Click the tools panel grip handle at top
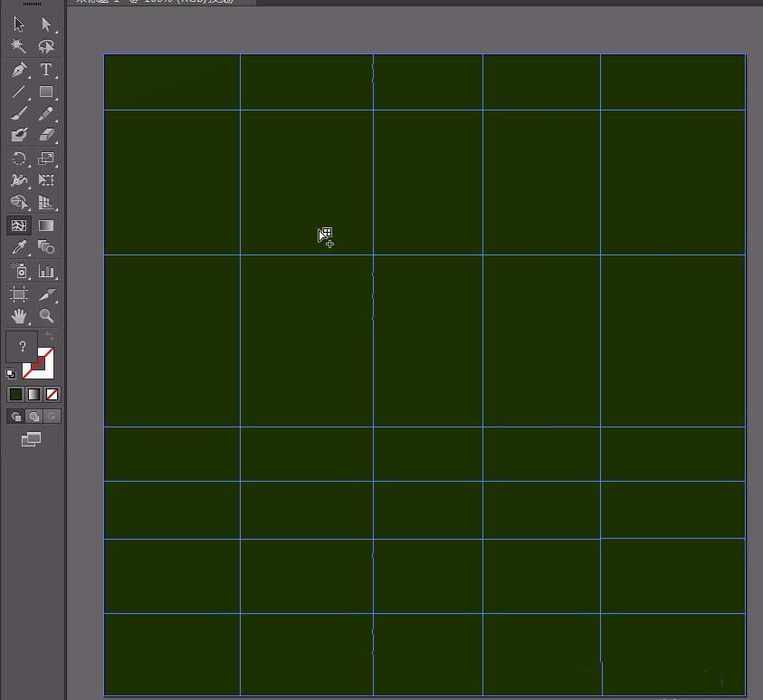The height and width of the screenshot is (700, 763). click(x=32, y=4)
